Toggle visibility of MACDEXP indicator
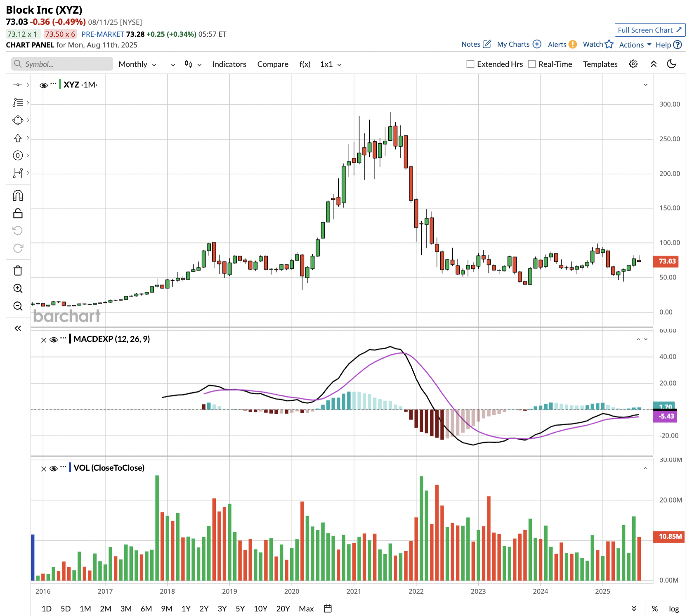Image resolution: width=699 pixels, height=616 pixels. click(53, 340)
